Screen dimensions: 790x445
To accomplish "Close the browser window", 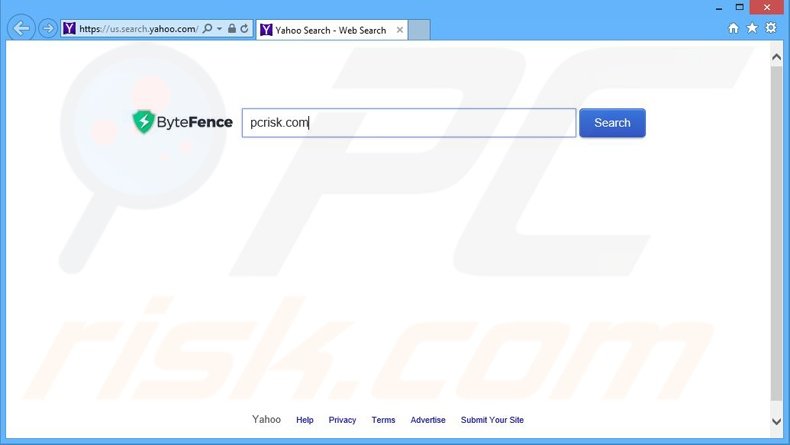I will (767, 7).
